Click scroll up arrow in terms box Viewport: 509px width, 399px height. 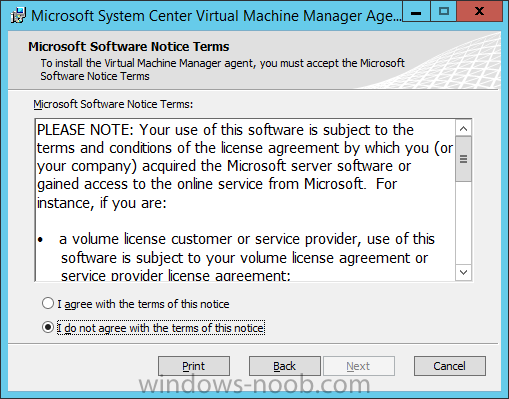coord(463,129)
